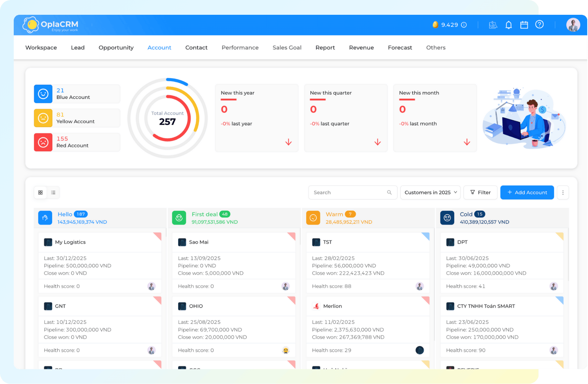Click the Add Account button

pos(527,193)
